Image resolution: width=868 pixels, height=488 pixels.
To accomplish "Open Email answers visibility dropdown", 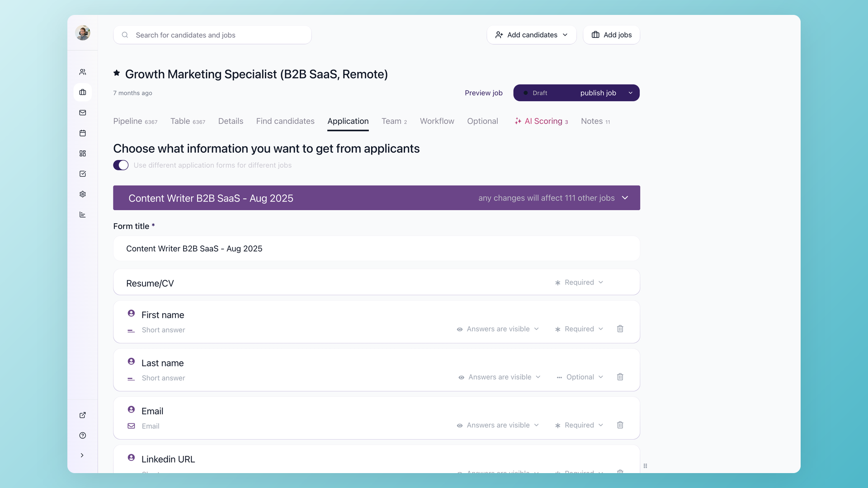I will click(x=498, y=425).
